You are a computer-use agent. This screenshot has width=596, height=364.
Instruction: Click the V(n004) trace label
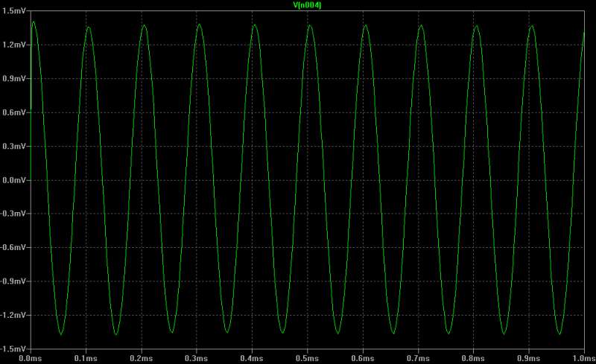[307, 5]
